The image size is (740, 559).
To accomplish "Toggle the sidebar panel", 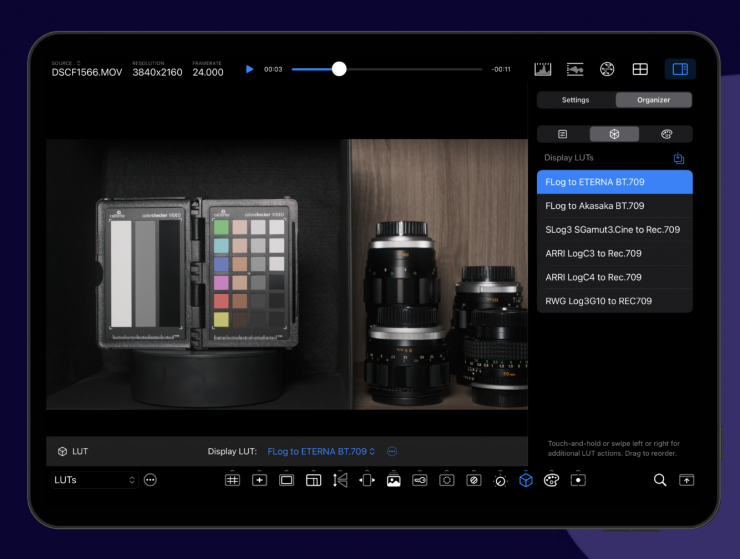I will [680, 69].
